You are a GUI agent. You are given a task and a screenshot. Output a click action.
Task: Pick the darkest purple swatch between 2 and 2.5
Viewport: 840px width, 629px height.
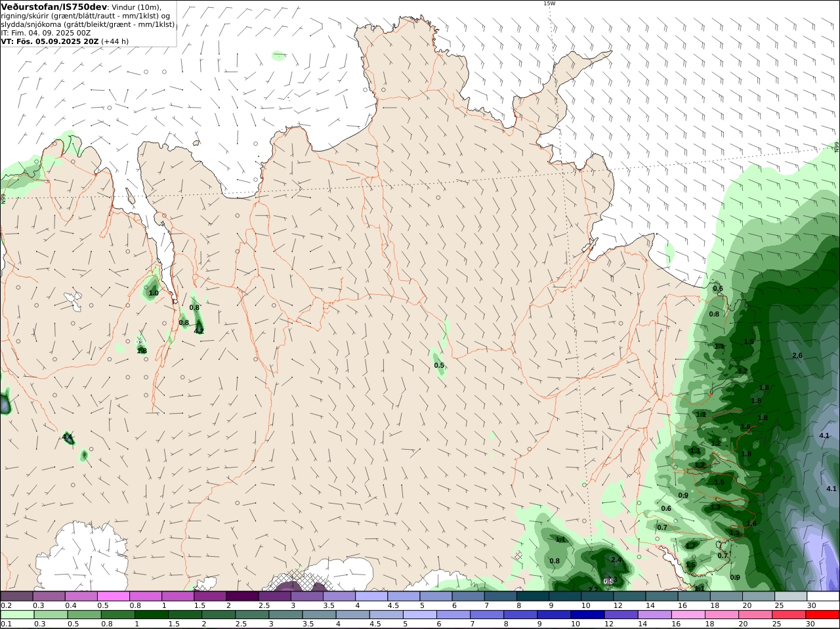(242, 596)
